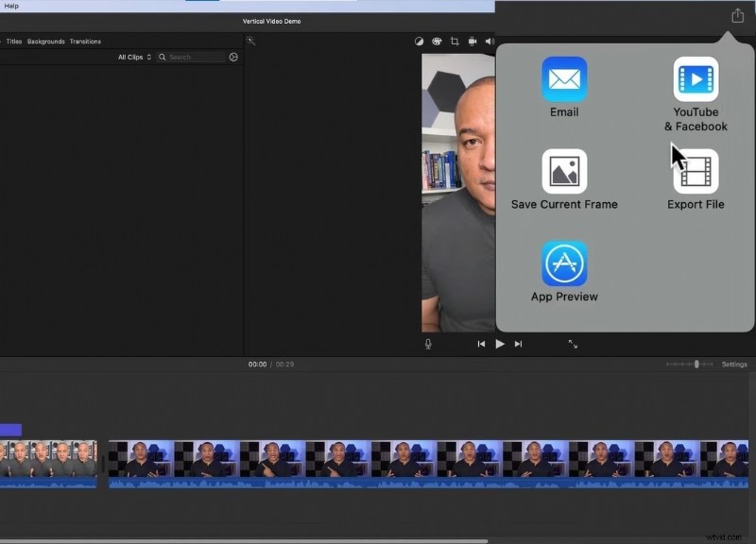Image resolution: width=756 pixels, height=544 pixels.
Task: Toggle the Color Balance control
Action: pos(419,42)
